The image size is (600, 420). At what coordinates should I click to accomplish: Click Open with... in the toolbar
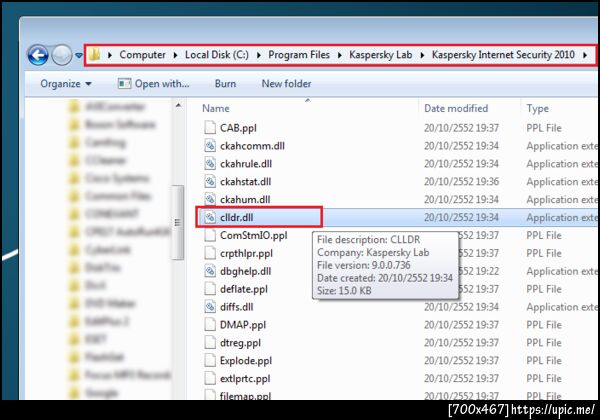pos(153,83)
